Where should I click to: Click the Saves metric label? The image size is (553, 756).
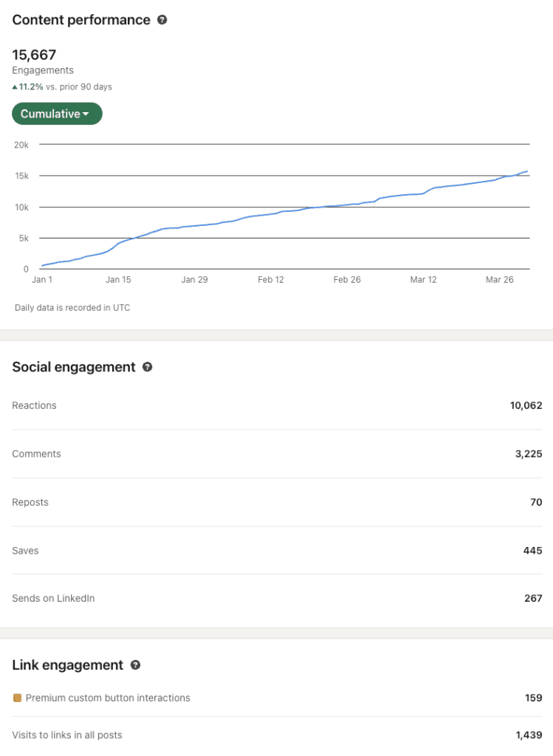[x=25, y=551]
